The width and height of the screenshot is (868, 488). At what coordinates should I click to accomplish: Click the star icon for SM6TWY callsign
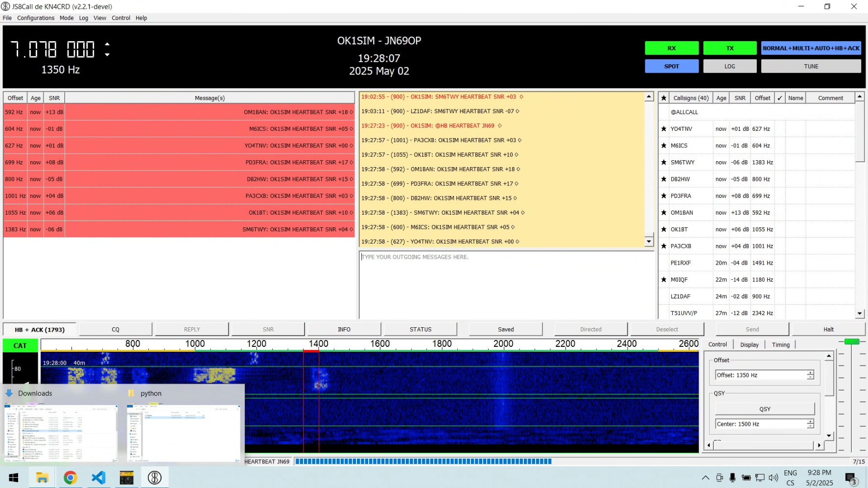pyautogui.click(x=664, y=162)
